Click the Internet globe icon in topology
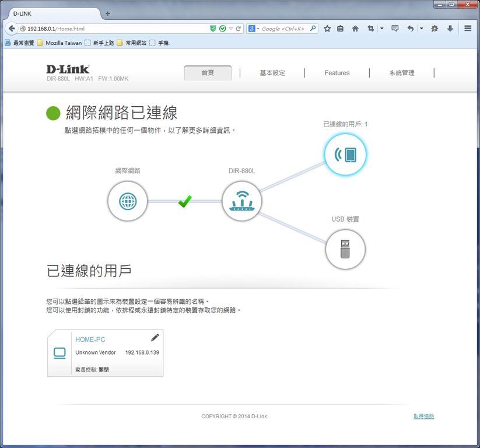 pos(128,201)
